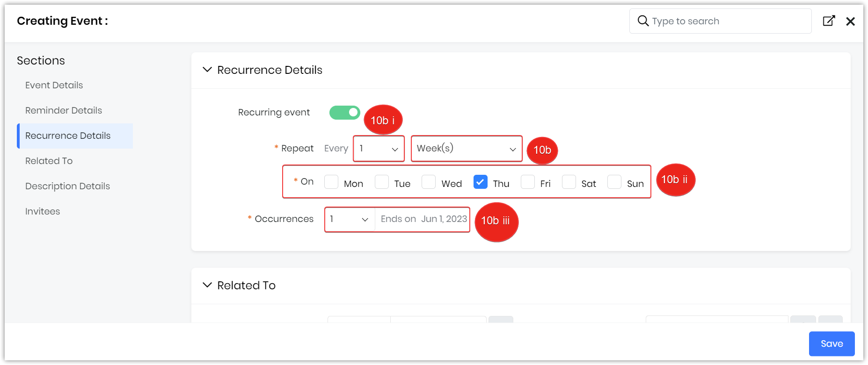The height and width of the screenshot is (365, 868).
Task: Go to Related To in the sidebar
Action: (x=49, y=161)
